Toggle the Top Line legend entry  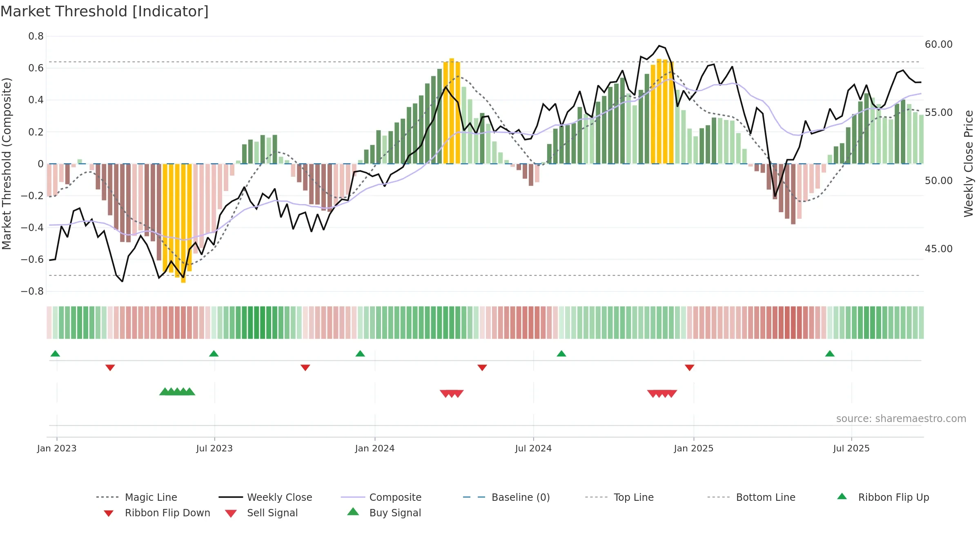pyautogui.click(x=619, y=497)
